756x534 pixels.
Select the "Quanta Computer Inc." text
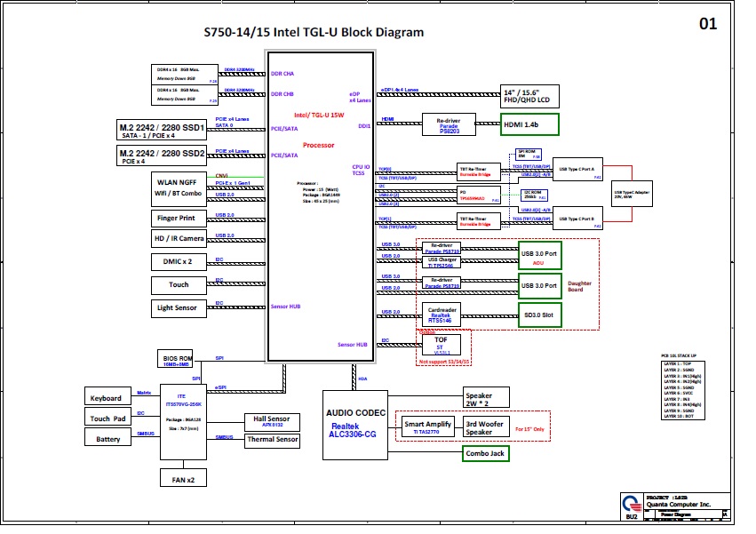(679, 504)
